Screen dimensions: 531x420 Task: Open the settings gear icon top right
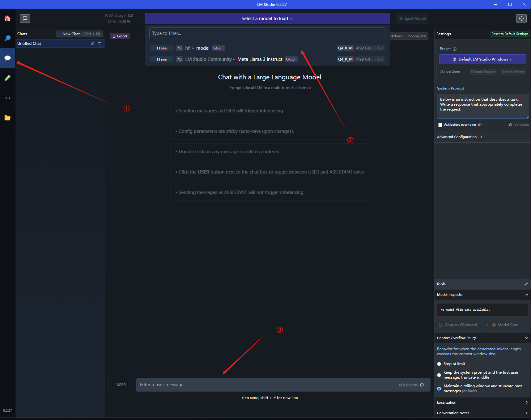click(521, 19)
